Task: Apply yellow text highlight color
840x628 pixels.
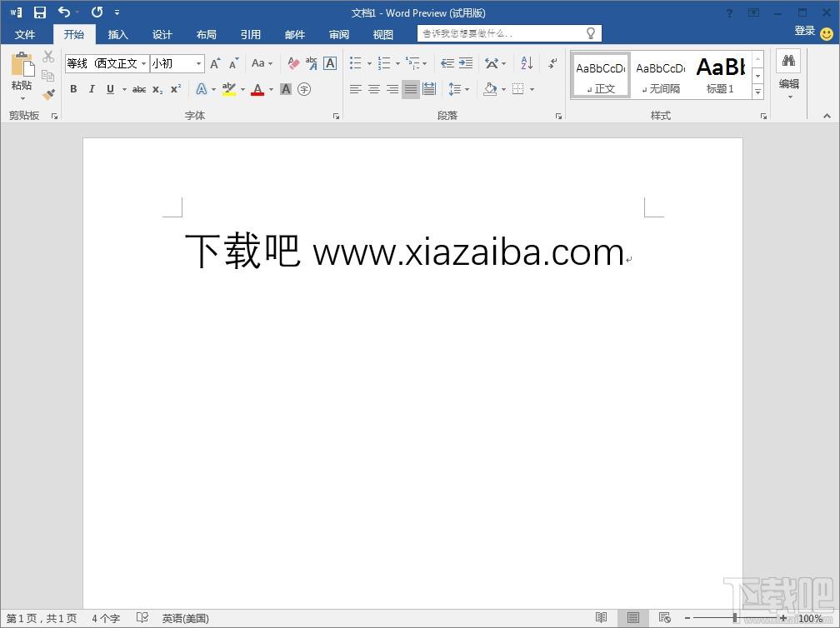Action: (228, 89)
